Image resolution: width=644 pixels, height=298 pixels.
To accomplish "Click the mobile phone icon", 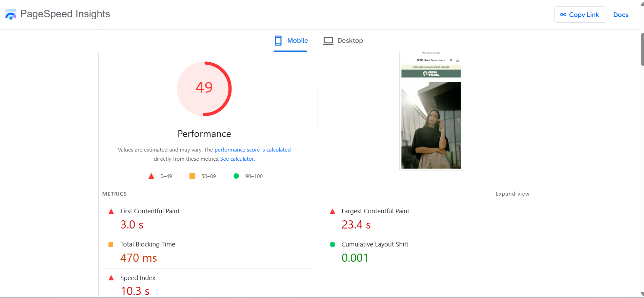I will 278,41.
